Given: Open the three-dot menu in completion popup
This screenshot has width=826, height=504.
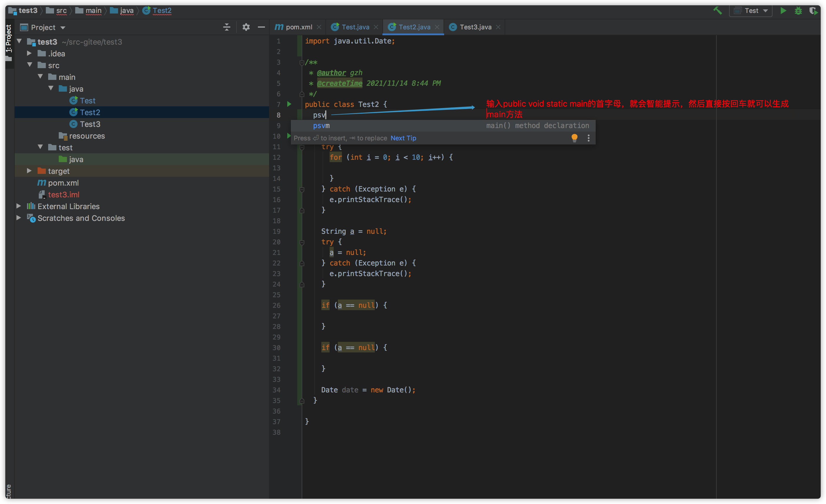Looking at the screenshot, I should (x=588, y=138).
